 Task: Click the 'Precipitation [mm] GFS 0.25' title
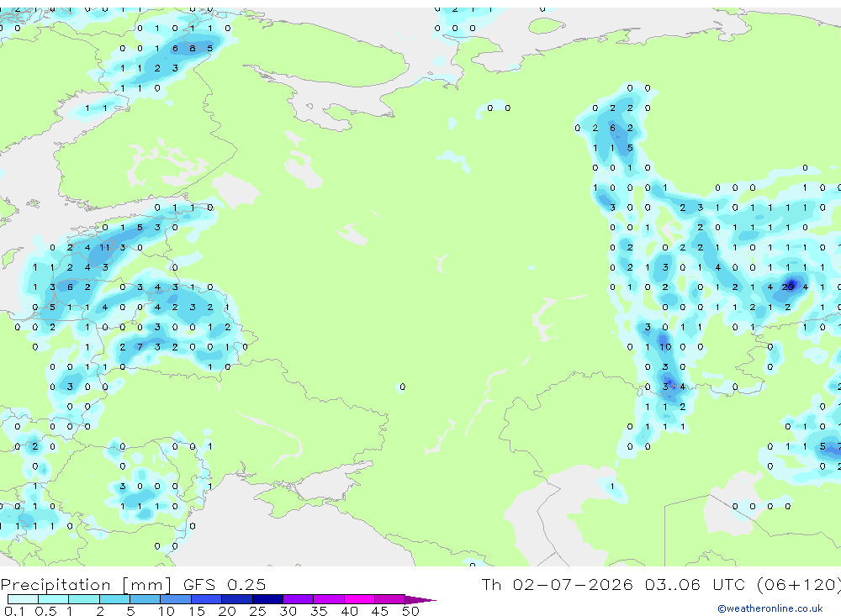point(133,584)
